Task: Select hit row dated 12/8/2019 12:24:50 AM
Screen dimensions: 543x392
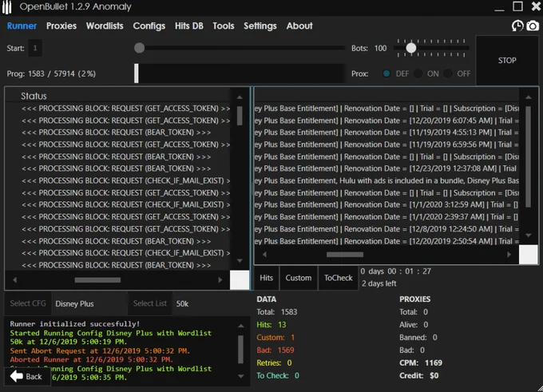Action: [386, 229]
